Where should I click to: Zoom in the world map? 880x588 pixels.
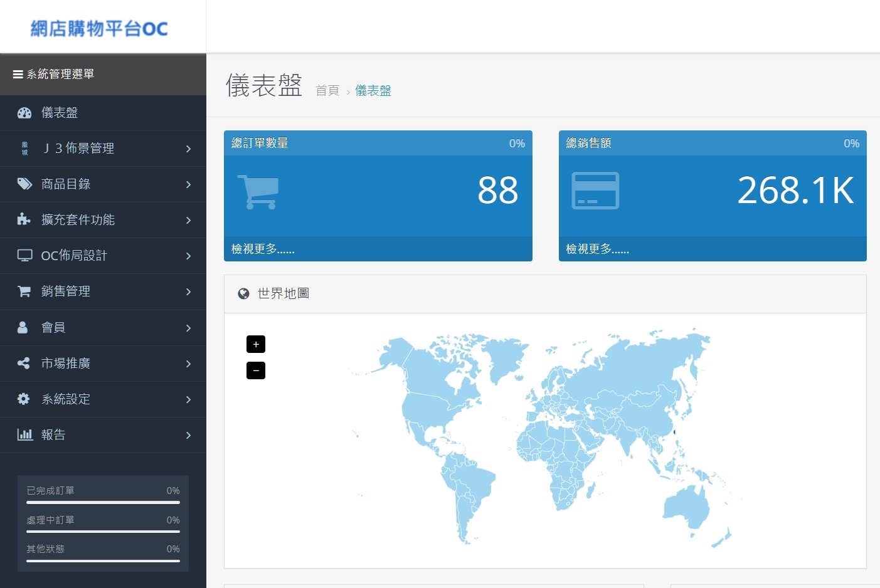(x=256, y=344)
